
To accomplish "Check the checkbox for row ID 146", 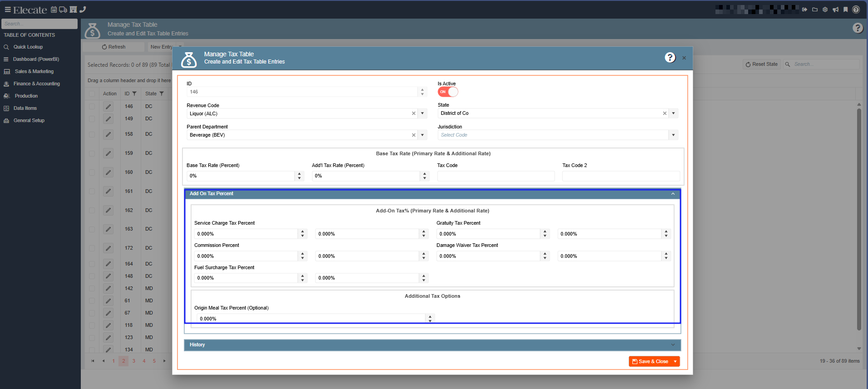I will click(x=92, y=106).
